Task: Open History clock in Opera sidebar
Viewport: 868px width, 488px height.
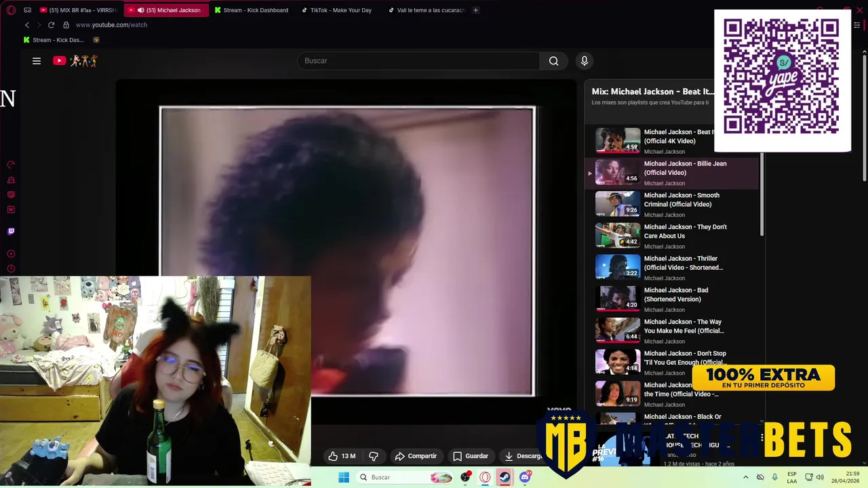Action: coord(11,269)
